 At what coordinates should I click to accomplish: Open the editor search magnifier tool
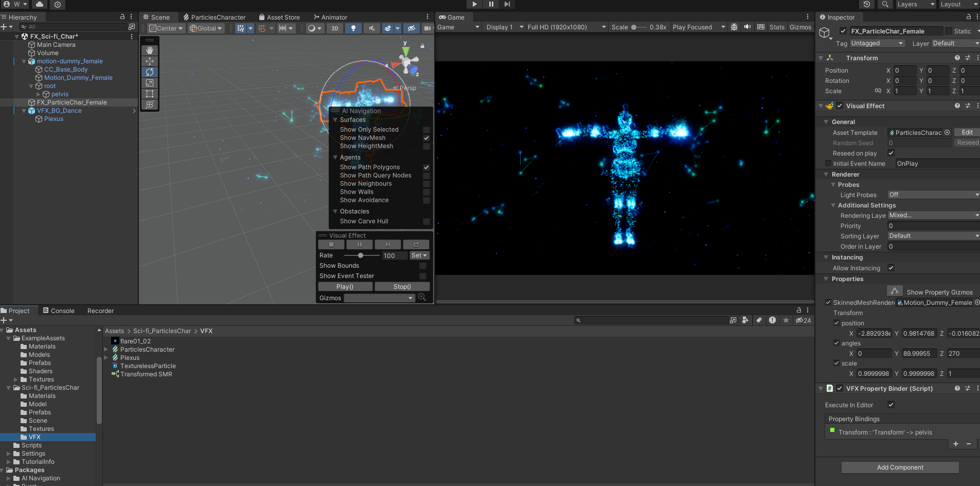tap(885, 4)
